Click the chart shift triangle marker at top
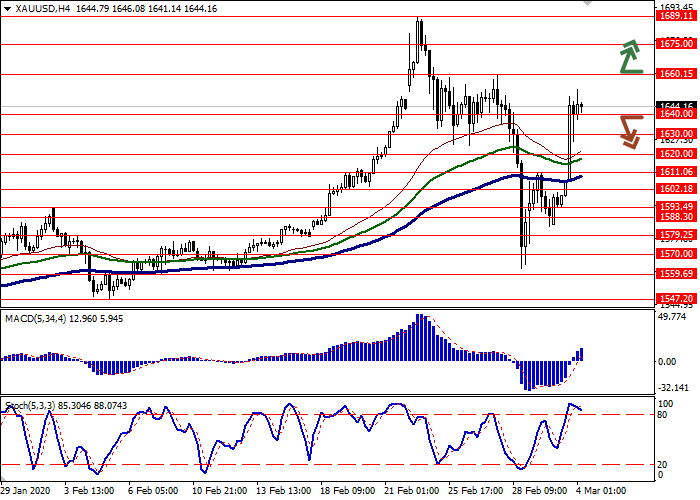Image resolution: width=700 pixels, height=500 pixels. (587, 4)
